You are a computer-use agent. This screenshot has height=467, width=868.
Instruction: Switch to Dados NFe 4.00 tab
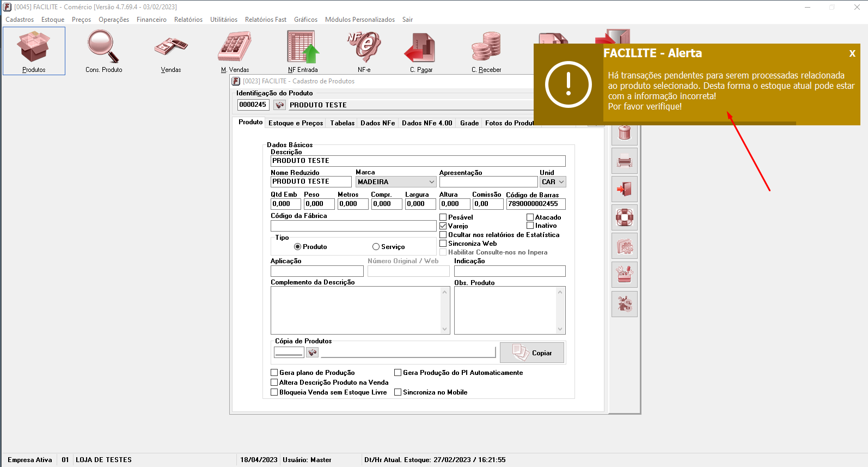click(427, 123)
